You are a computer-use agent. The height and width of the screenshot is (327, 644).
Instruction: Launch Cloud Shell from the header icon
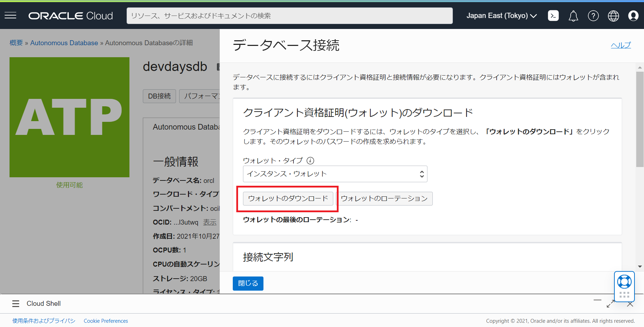(553, 16)
